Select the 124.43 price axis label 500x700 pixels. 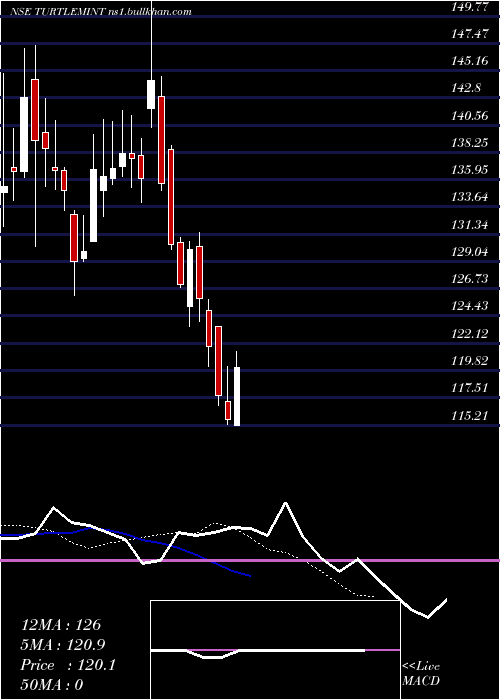pos(469,306)
